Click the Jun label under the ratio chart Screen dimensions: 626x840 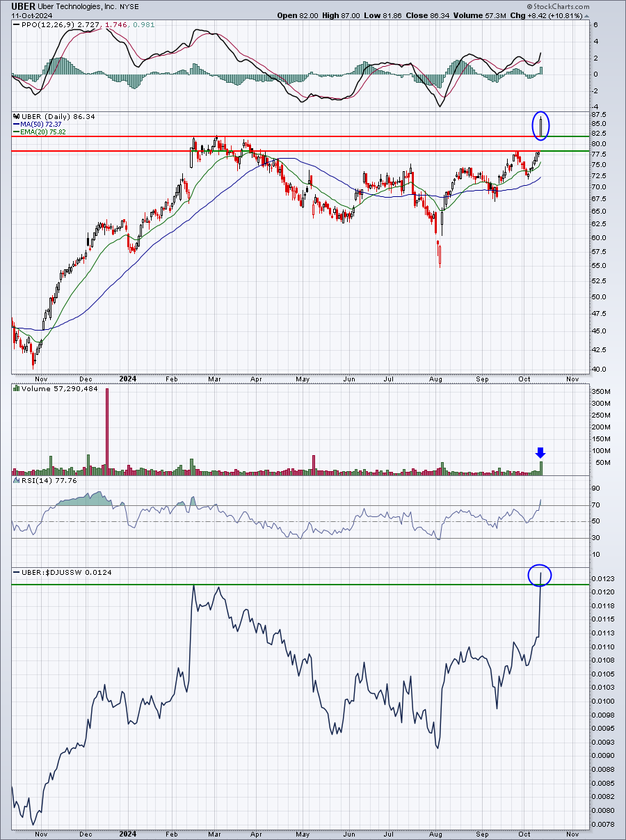(349, 834)
